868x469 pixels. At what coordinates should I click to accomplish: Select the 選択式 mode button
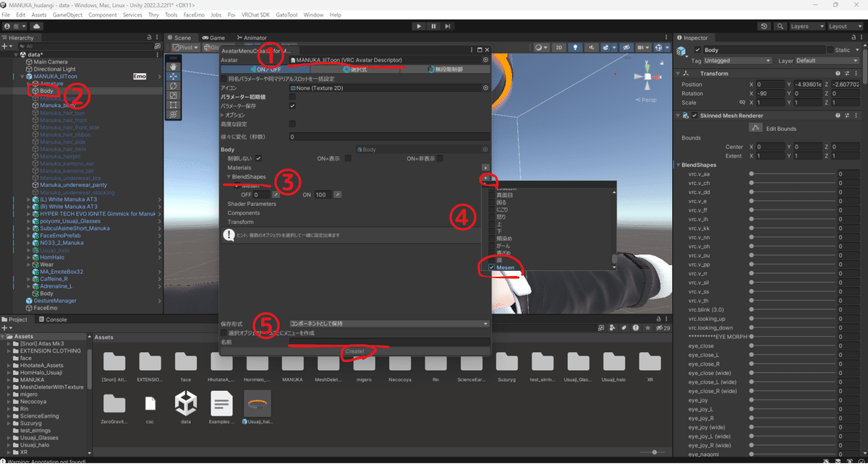(356, 69)
